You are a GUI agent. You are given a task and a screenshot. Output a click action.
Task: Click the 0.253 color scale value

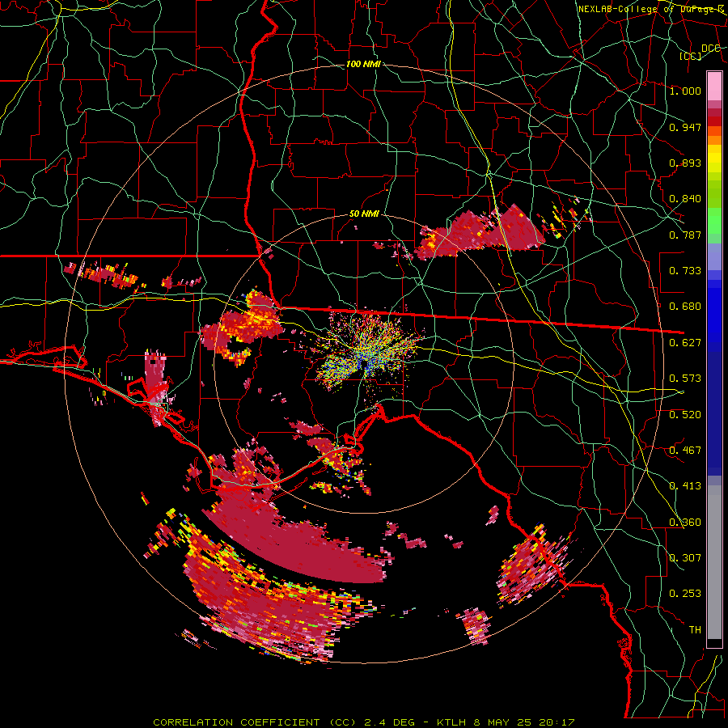[x=685, y=594]
